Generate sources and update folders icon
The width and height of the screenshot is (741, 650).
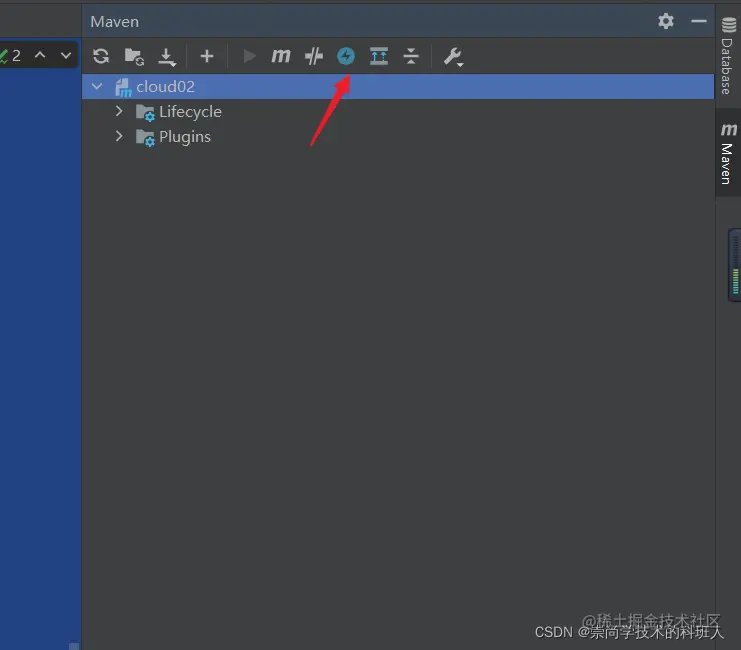coord(134,57)
